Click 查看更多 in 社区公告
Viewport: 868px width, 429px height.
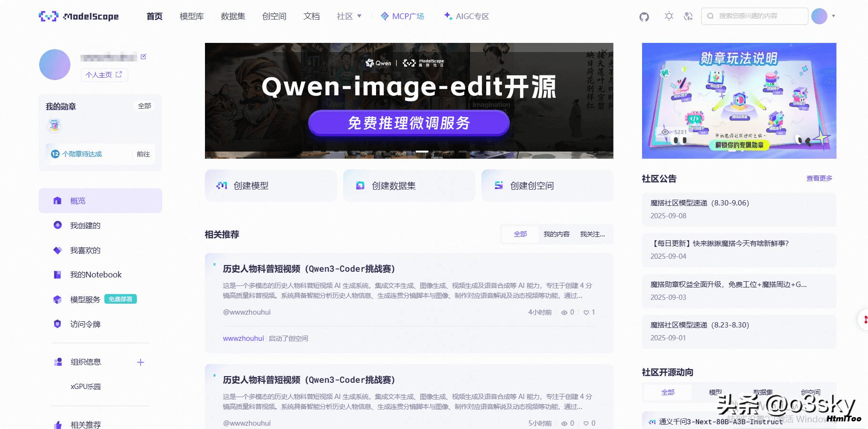pos(819,178)
